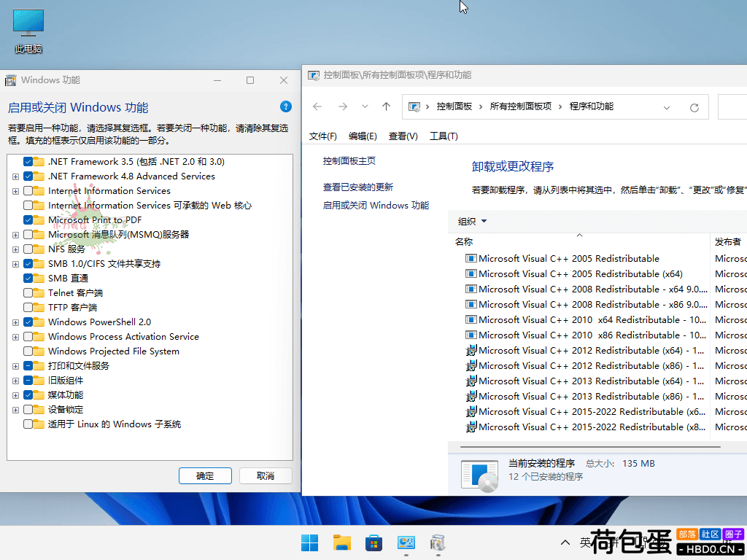Open the 组织 dropdown

coord(472,222)
